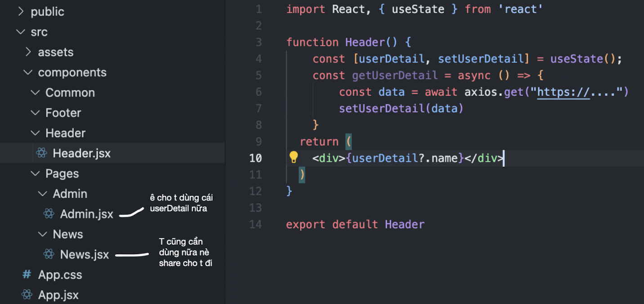Image resolution: width=644 pixels, height=304 pixels.
Task: Click the hash icon beside App.css
Action: point(27,274)
